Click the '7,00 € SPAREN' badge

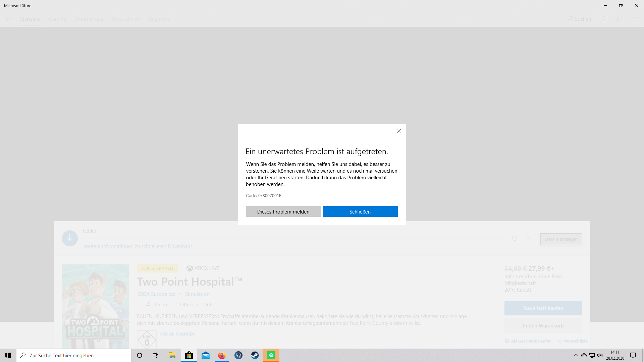click(x=157, y=268)
